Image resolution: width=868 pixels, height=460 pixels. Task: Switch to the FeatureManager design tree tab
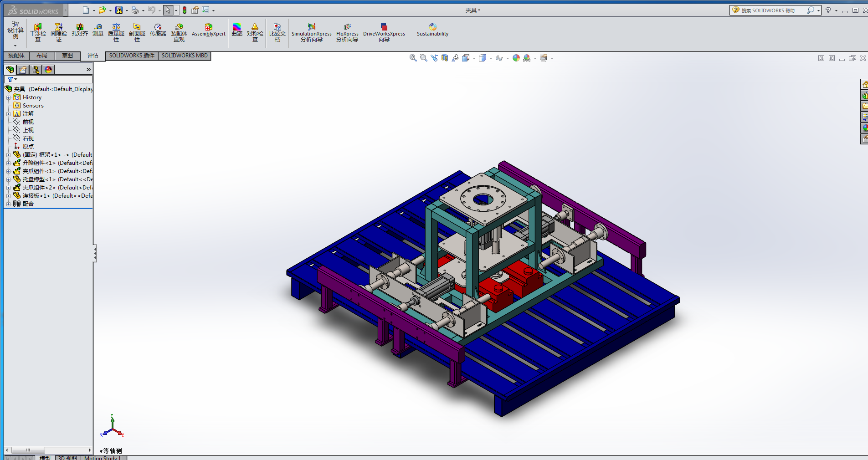[x=10, y=70]
